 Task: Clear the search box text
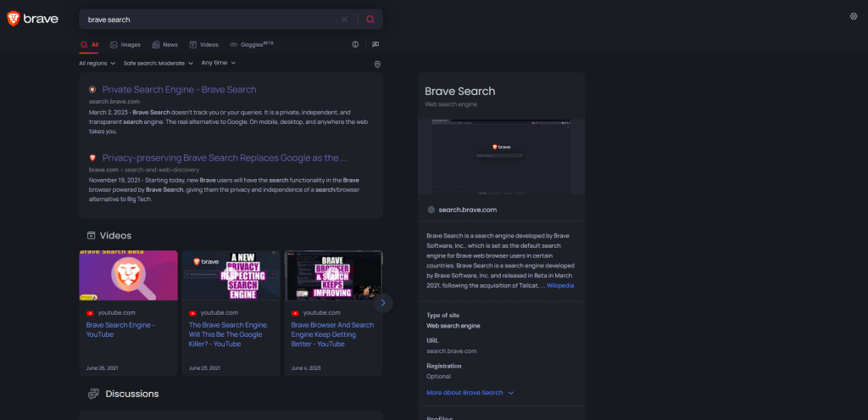point(344,20)
